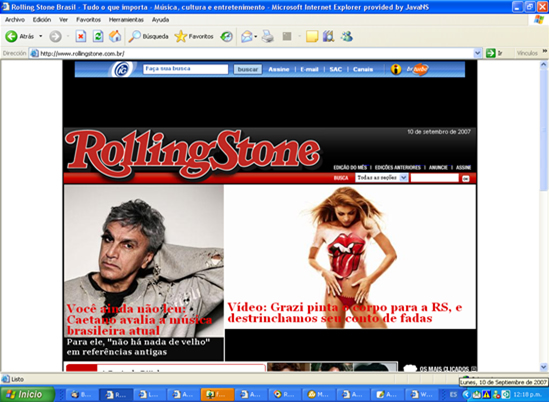This screenshot has width=549, height=402.
Task: Click vertical scrollbar down arrow
Action: pos(543,367)
